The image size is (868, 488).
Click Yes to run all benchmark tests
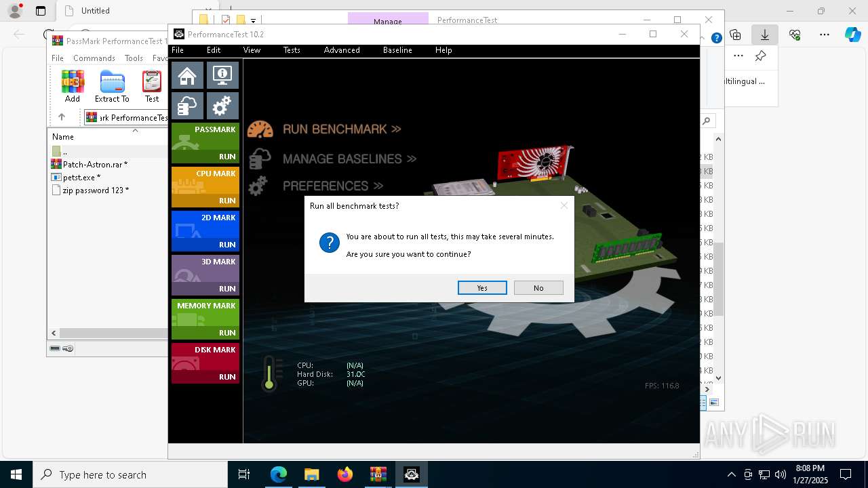pyautogui.click(x=482, y=288)
